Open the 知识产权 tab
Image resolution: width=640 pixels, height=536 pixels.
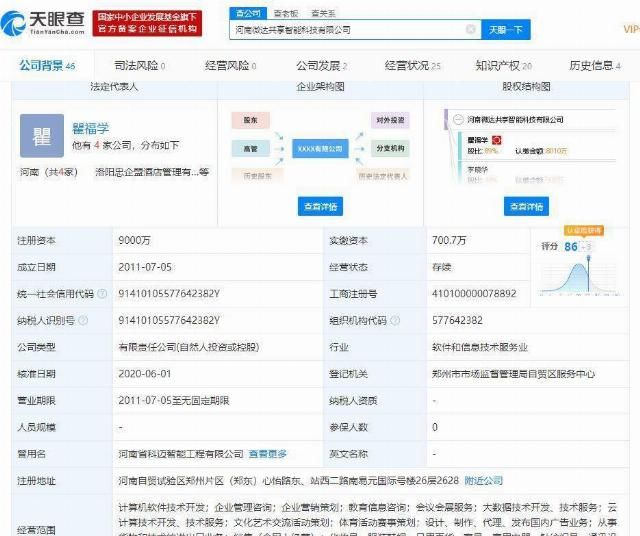(x=504, y=65)
